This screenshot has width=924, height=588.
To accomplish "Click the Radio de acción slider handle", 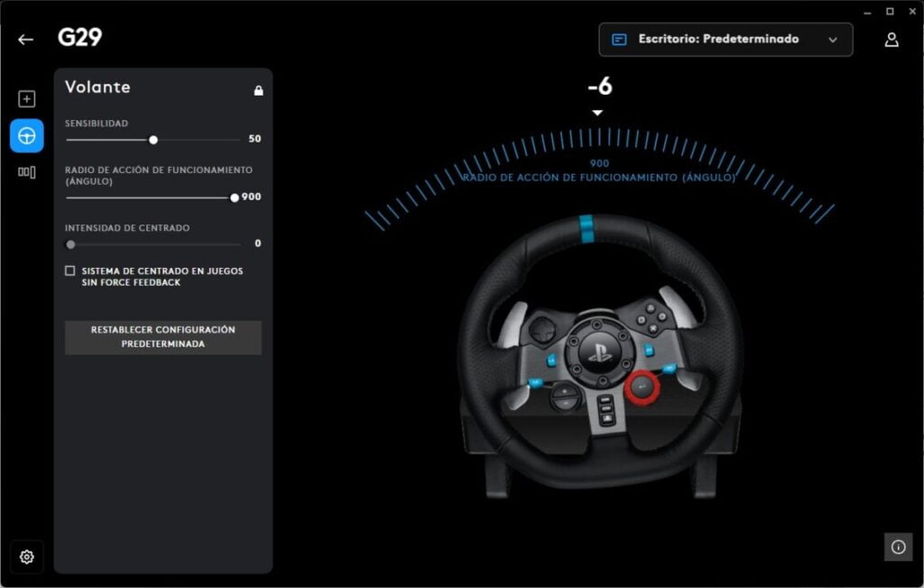I will (235, 198).
